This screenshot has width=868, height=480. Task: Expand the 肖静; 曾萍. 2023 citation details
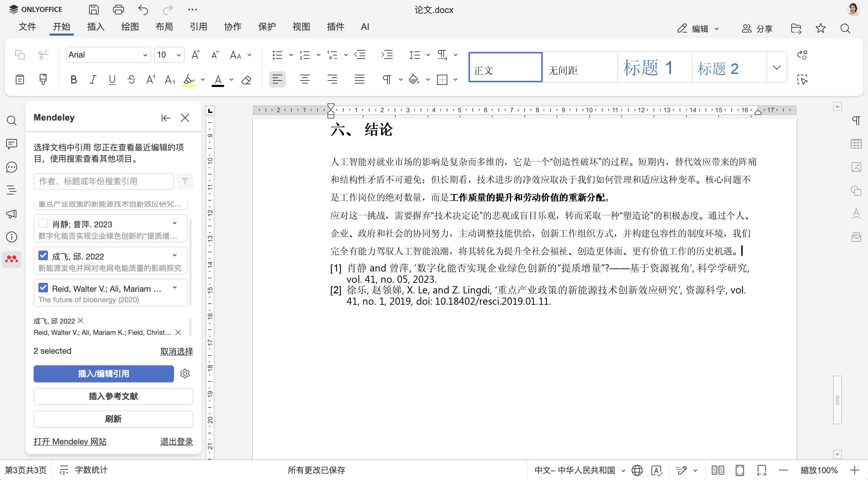(x=175, y=223)
